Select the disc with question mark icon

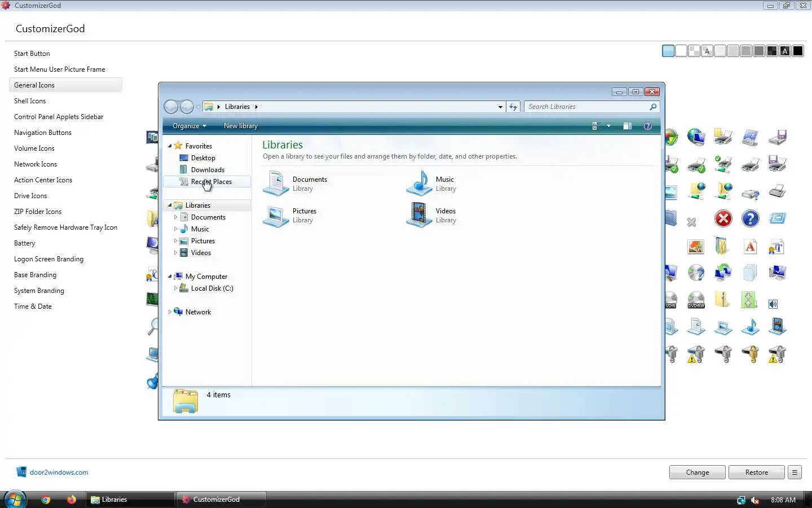click(x=696, y=273)
